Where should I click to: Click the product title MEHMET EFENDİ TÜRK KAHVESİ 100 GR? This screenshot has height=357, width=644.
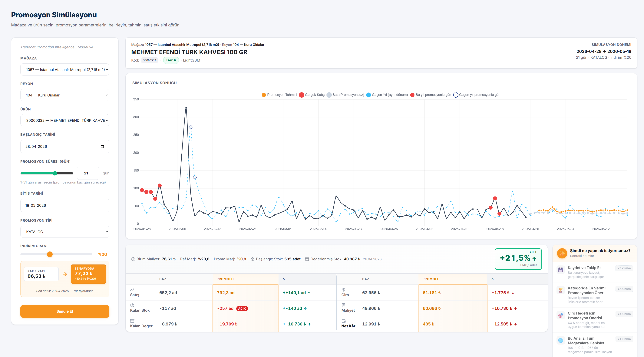(189, 52)
